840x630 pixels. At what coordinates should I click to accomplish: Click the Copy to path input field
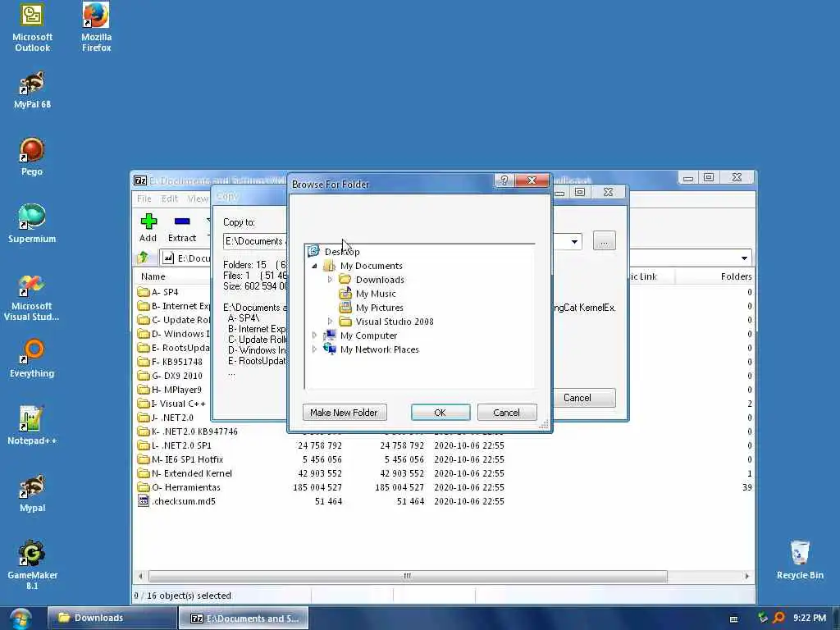click(x=255, y=242)
